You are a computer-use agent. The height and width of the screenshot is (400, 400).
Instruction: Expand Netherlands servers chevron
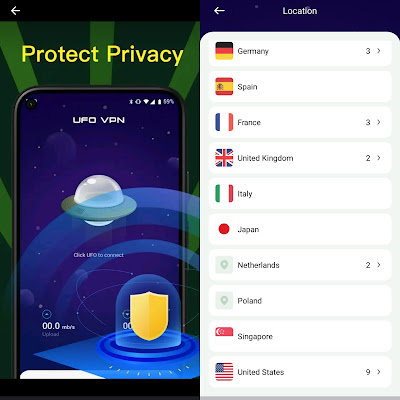[379, 265]
